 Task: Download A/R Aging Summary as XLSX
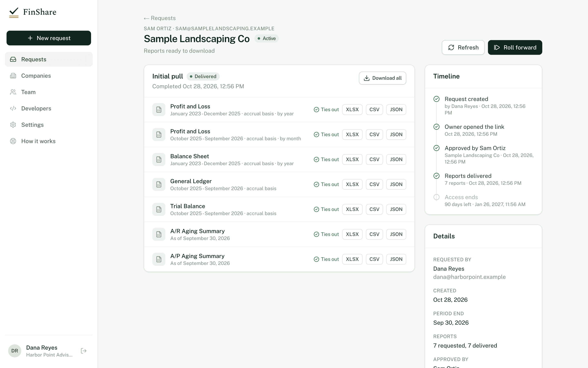tap(352, 234)
